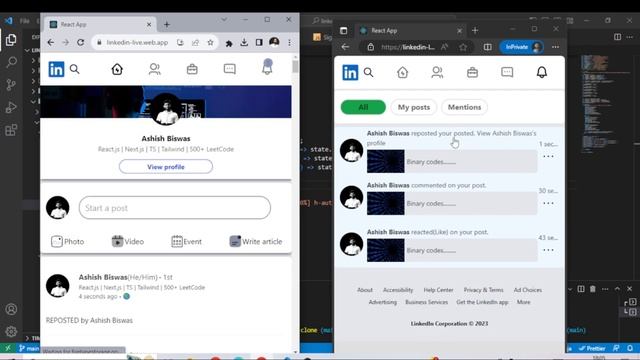Screen dimensions: 640x360
Task: Click Write article post option
Action: click(256, 242)
